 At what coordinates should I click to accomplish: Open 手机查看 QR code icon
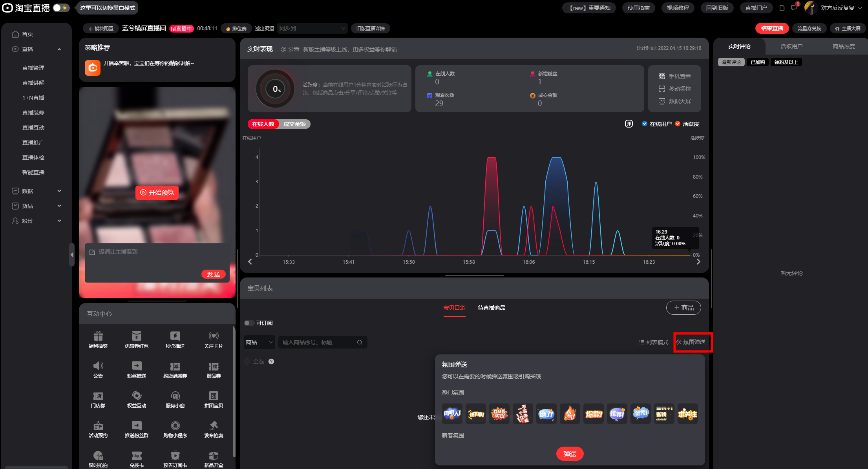[662, 76]
